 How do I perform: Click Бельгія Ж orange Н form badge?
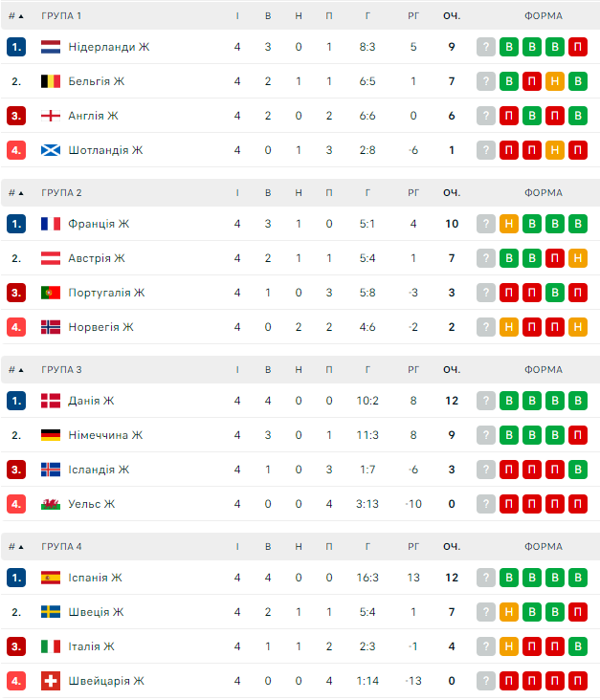pyautogui.click(x=554, y=81)
